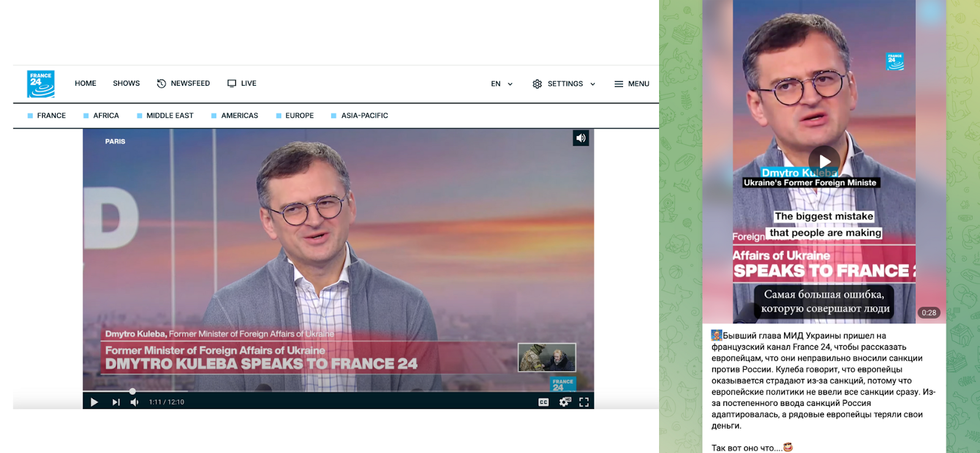The image size is (980, 453).
Task: Click the Live screen icon
Action: pos(232,83)
